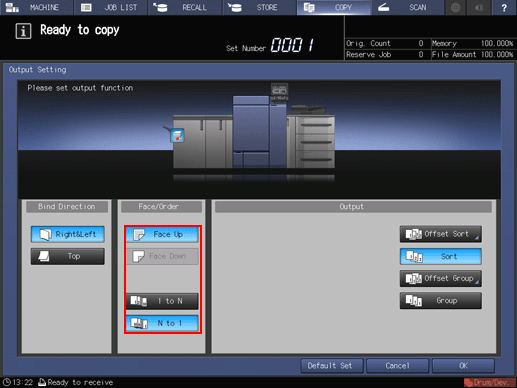517x388 pixels.
Task: Click the Drum/Dev. status indicator
Action: tap(489, 382)
